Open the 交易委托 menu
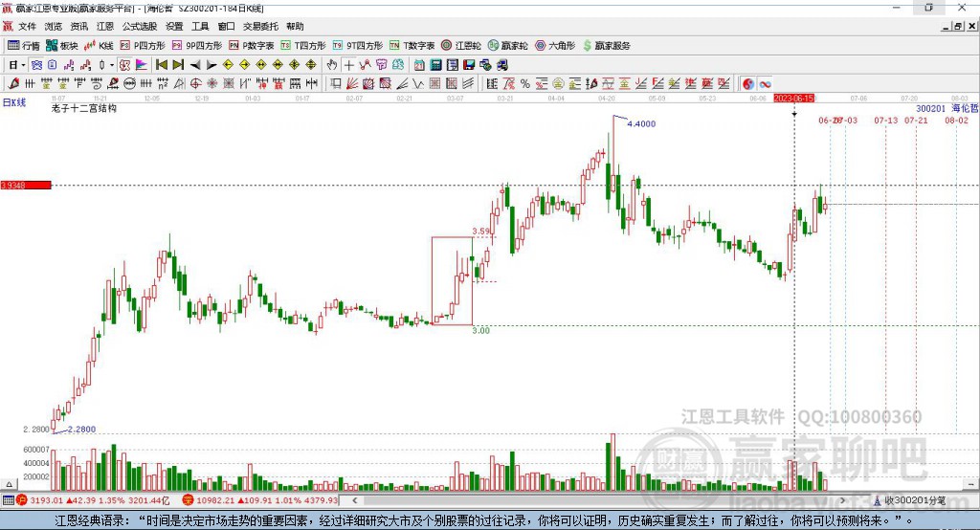Image resolution: width=980 pixels, height=530 pixels. pyautogui.click(x=260, y=26)
